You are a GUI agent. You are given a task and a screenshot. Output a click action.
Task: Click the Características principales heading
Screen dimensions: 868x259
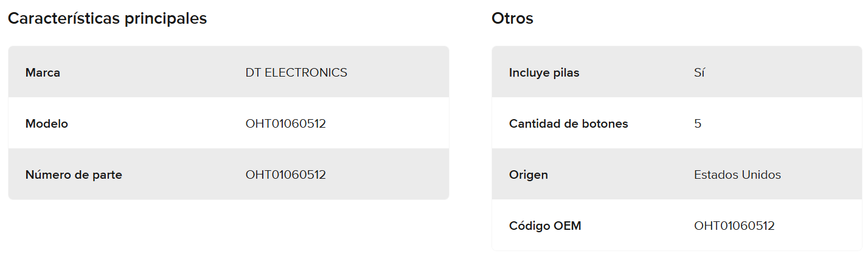[x=107, y=19]
